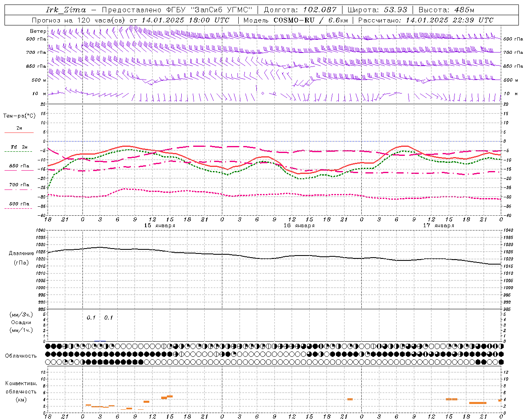Click the "Прогноз на 120 часа(ов)" text
This screenshot has height=420, width=525.
click(79, 20)
